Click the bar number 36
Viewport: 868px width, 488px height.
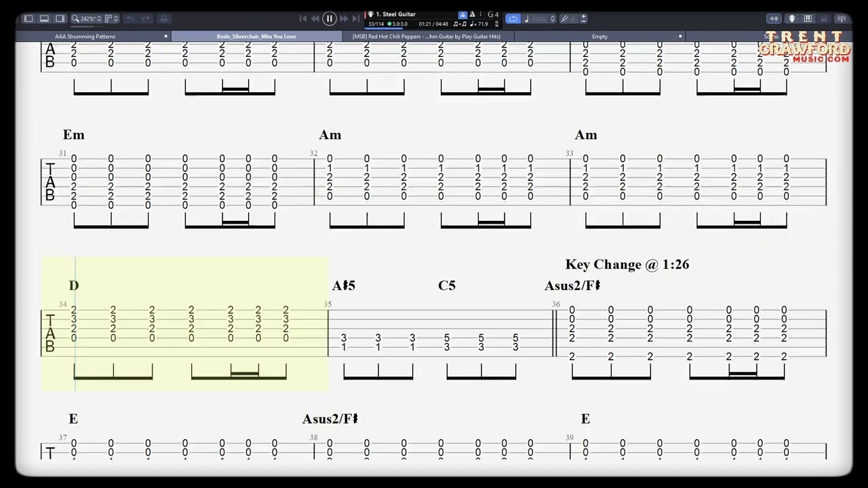pos(556,304)
